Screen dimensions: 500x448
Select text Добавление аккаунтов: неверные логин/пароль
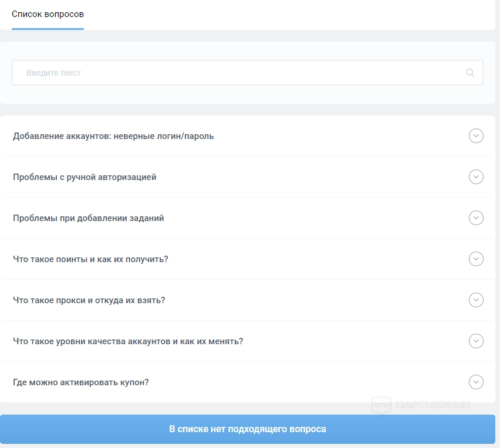(113, 136)
